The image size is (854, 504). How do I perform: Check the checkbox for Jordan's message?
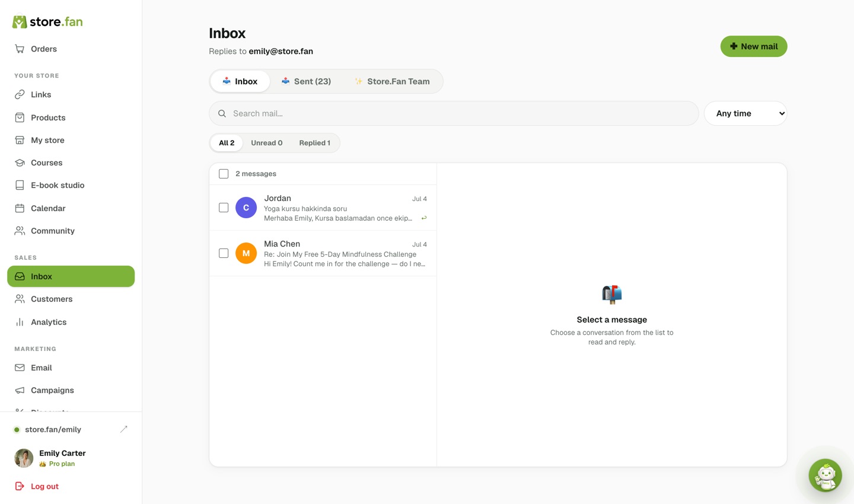tap(224, 208)
